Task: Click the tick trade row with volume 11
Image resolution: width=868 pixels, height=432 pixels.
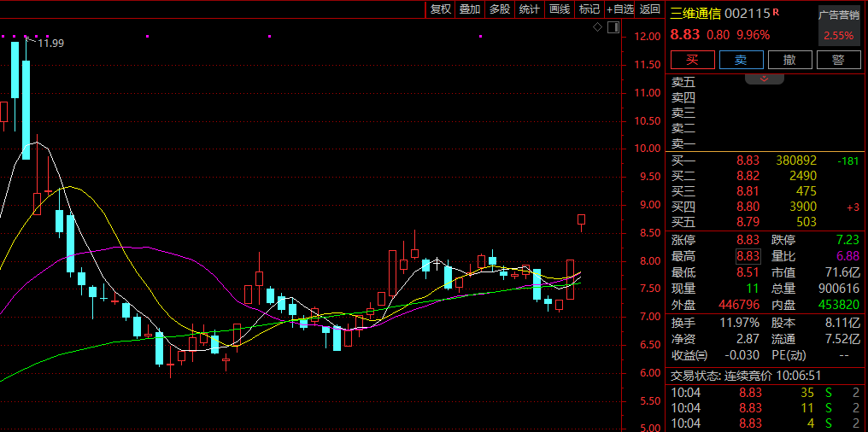Action: (766, 408)
